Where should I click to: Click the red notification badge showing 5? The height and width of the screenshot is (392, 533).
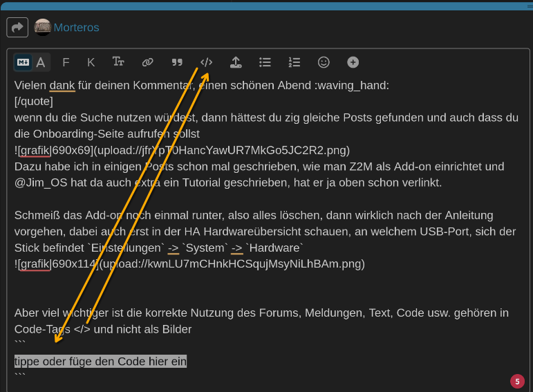pyautogui.click(x=517, y=380)
